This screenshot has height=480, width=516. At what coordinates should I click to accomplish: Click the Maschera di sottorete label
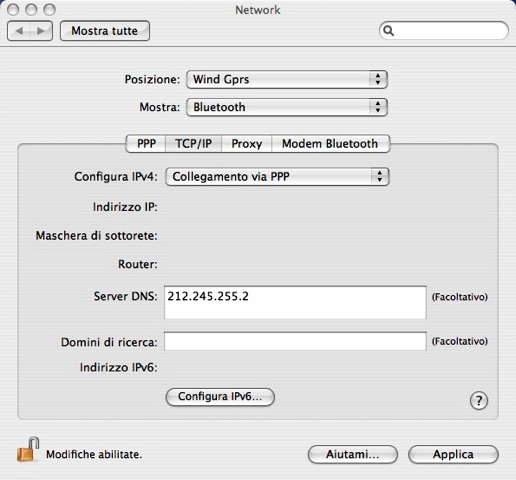tap(96, 236)
